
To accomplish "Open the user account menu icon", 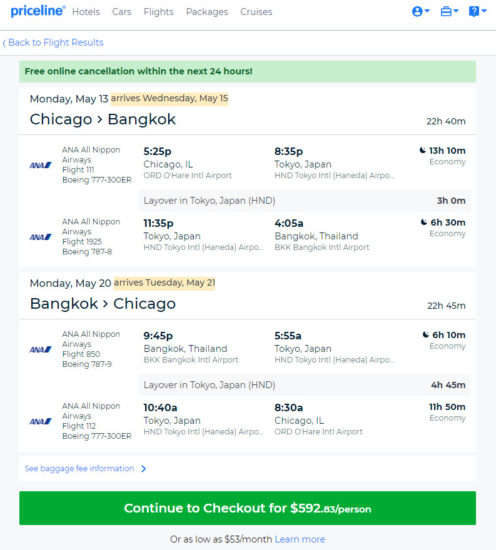I will (420, 12).
